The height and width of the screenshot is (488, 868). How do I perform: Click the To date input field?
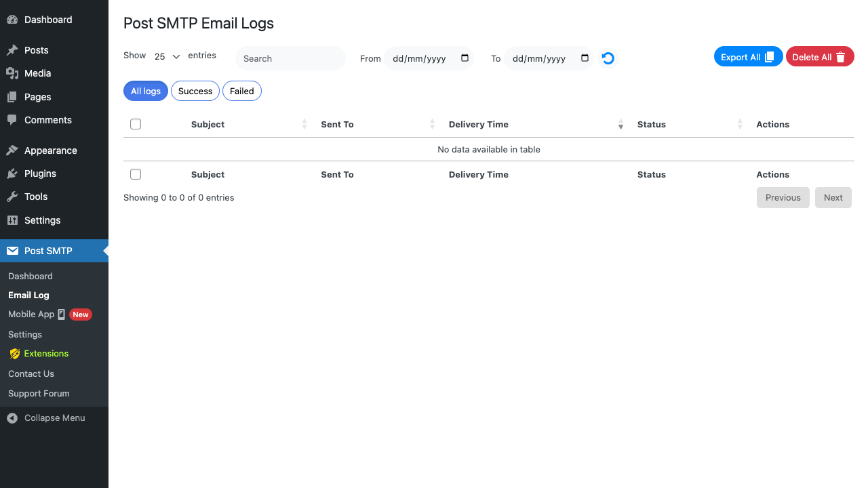click(x=549, y=58)
